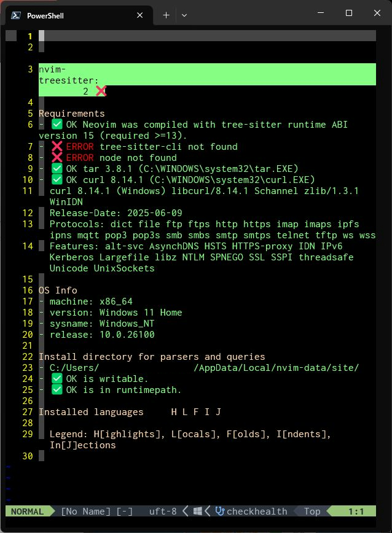The image size is (392, 533).
Task: Click the chevron separator after utf-8
Action: point(186,511)
